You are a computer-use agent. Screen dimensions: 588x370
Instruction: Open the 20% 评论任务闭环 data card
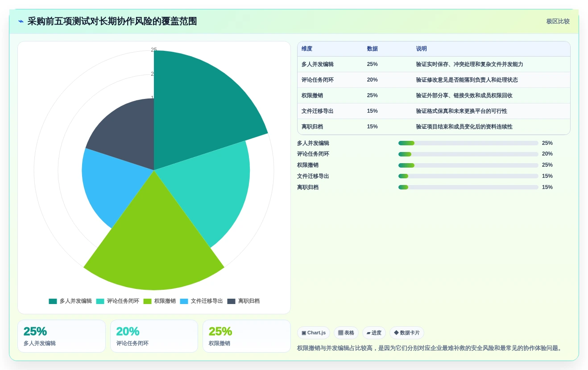pyautogui.click(x=154, y=336)
